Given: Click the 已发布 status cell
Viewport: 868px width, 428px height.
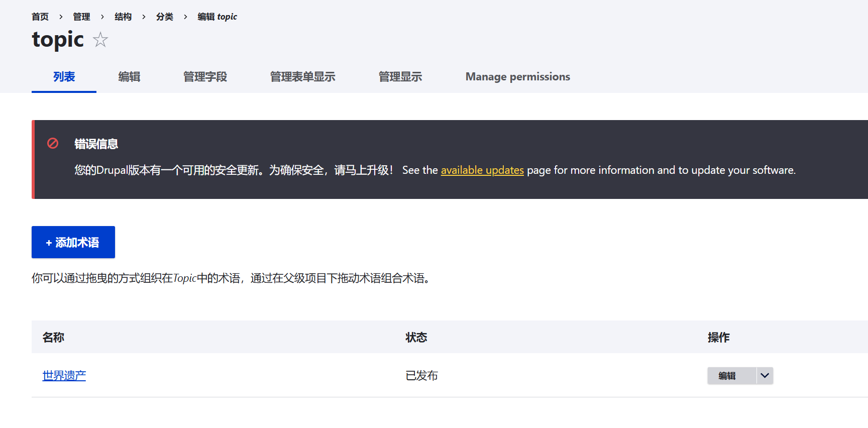Looking at the screenshot, I should pos(421,376).
